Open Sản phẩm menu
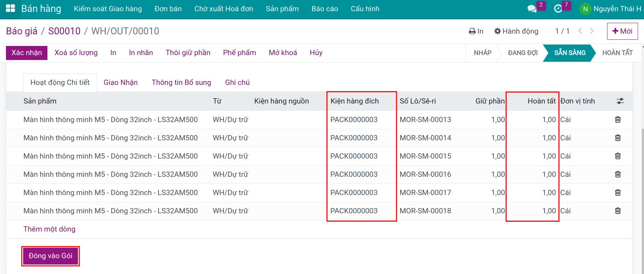 [x=282, y=9]
